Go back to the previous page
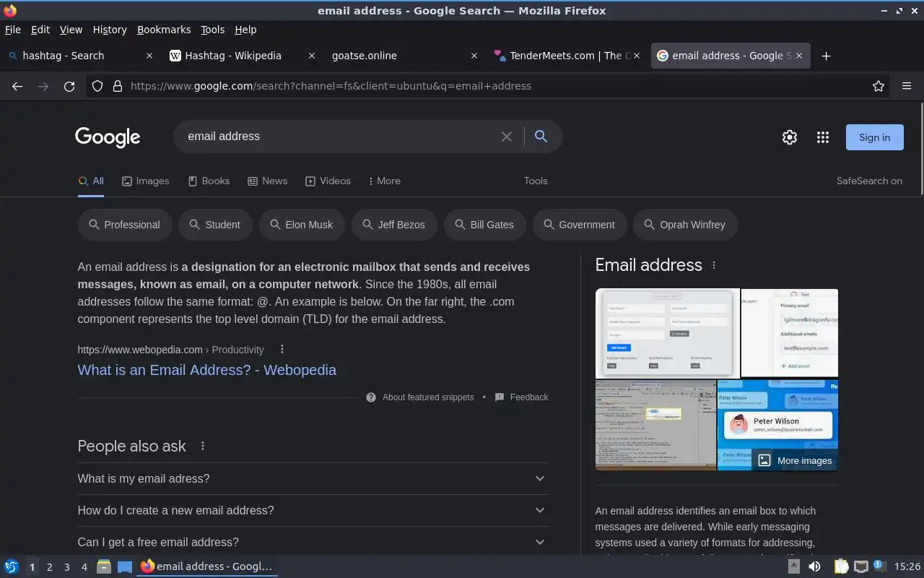 coord(17,86)
